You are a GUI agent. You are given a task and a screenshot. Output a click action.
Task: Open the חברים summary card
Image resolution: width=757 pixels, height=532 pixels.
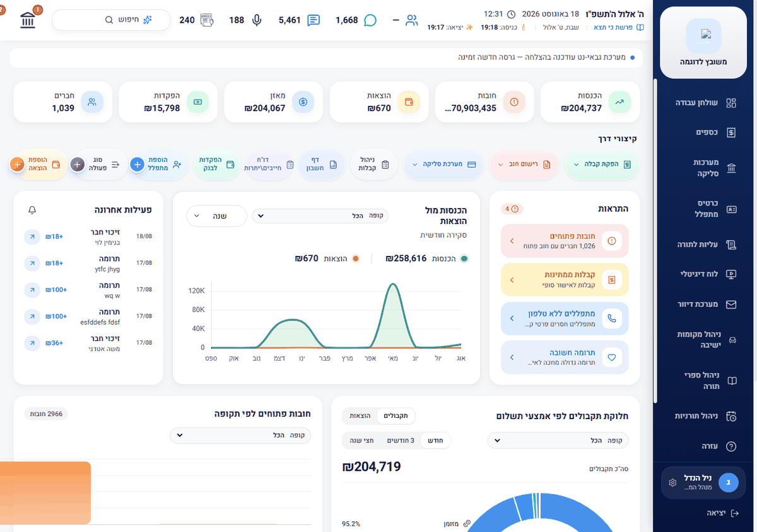pos(63,101)
